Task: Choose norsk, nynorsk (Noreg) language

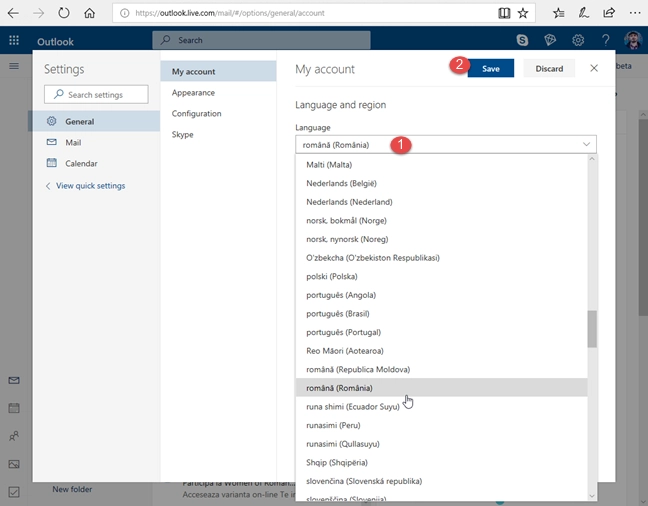Action: [441, 239]
